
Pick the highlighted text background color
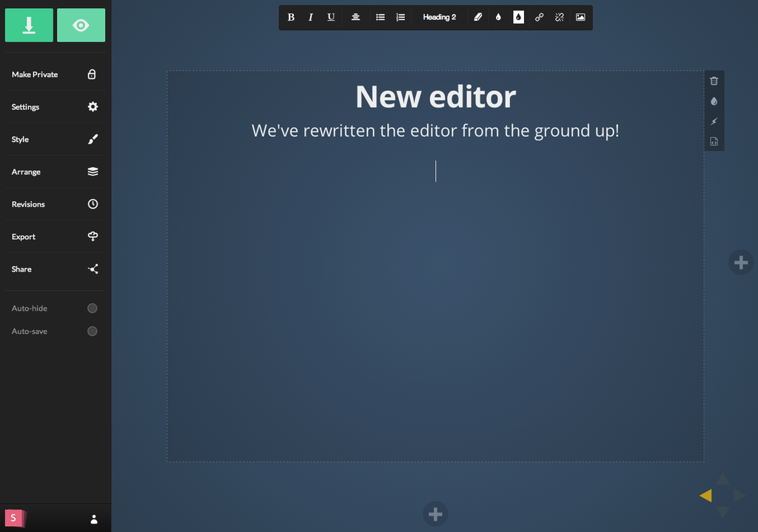[x=518, y=17]
